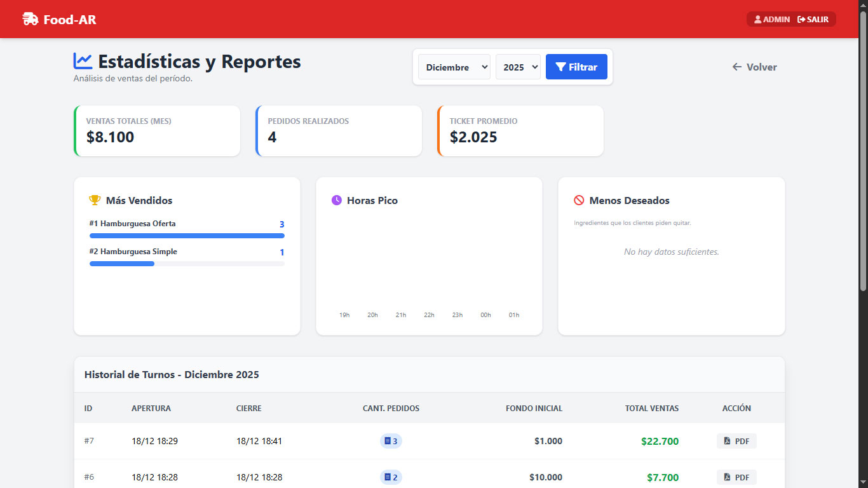
Task: Click the clock icon in Horas Pico
Action: (337, 200)
